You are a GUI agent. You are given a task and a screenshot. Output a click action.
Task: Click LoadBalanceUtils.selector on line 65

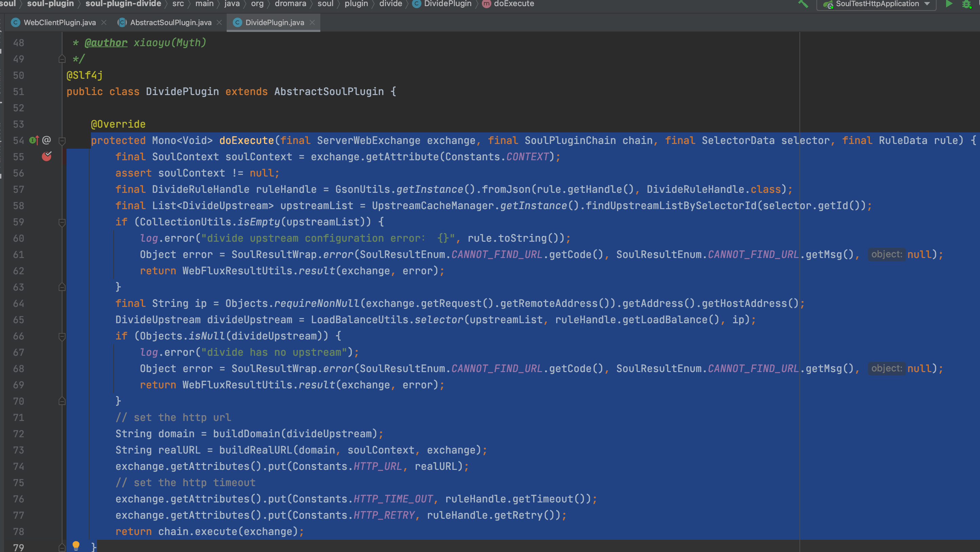coord(387,320)
